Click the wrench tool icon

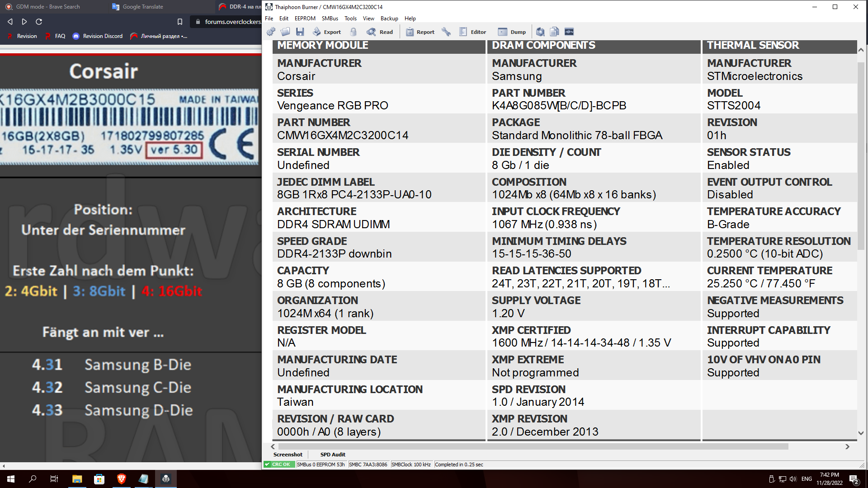(446, 32)
